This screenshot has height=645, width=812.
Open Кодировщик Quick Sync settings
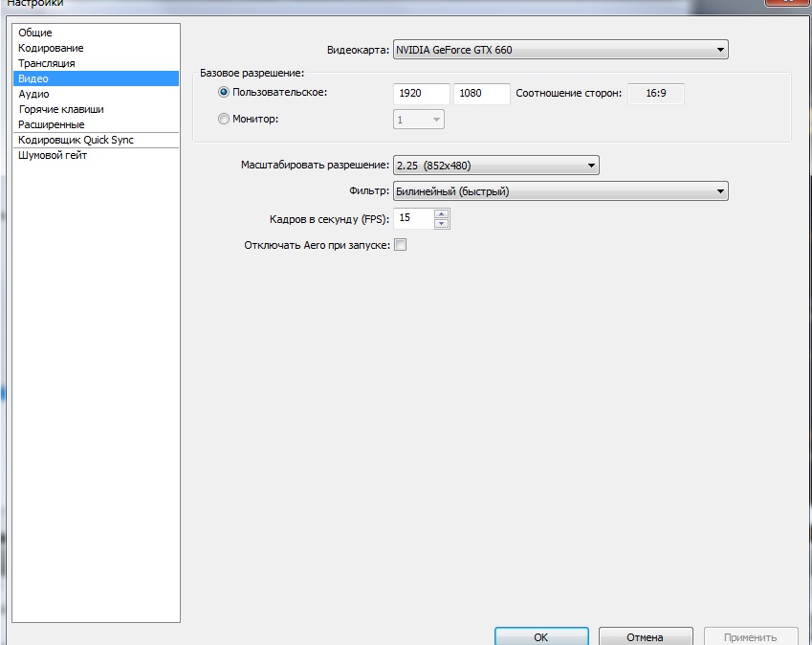pos(96,140)
